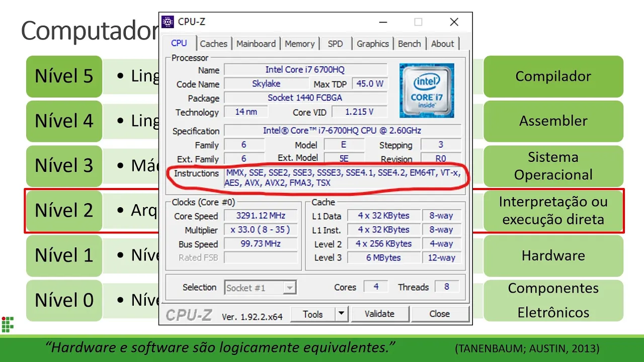Click the Nível 2 box on slide
Screen dimensions: 644x362
[x=64, y=211]
